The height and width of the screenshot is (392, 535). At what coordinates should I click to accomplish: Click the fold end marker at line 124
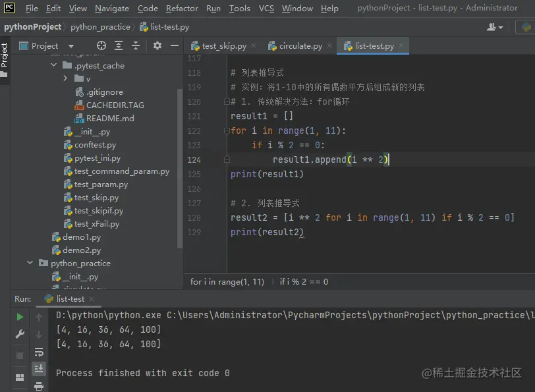pos(227,159)
